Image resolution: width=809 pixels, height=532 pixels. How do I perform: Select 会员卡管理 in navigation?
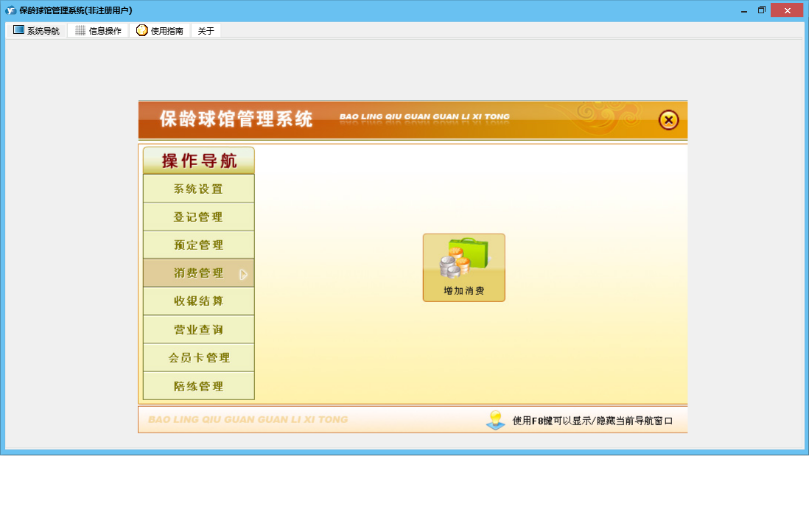(x=199, y=357)
